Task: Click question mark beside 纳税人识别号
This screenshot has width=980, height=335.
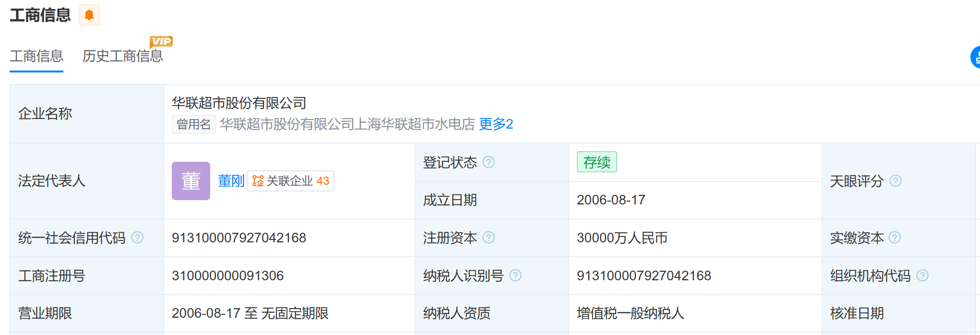Action: click(515, 275)
